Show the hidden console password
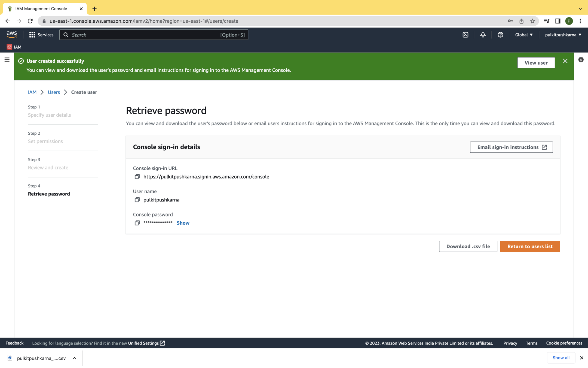This screenshot has height=368, width=588. (183, 223)
